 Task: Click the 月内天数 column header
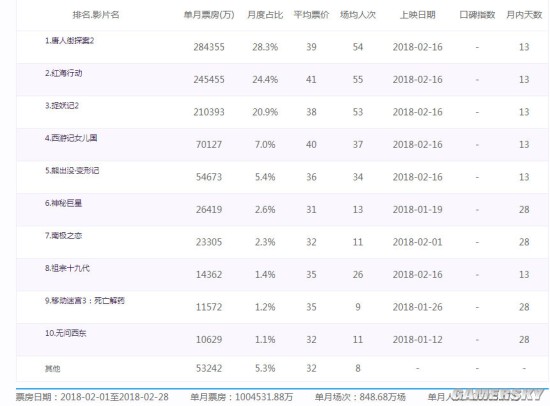point(524,15)
